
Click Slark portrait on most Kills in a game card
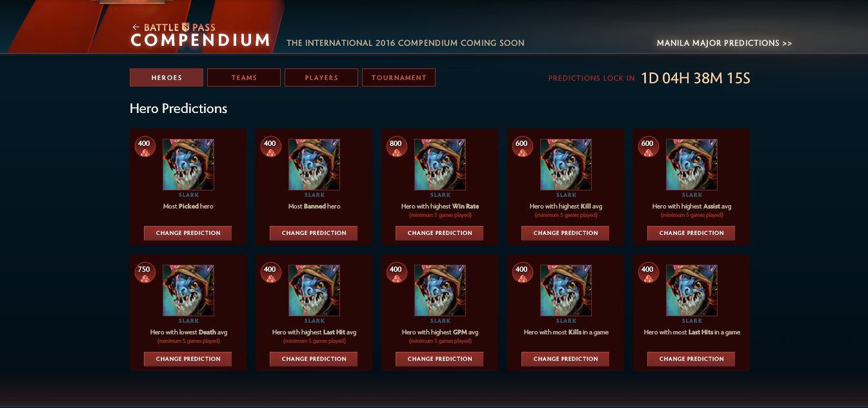pyautogui.click(x=566, y=291)
